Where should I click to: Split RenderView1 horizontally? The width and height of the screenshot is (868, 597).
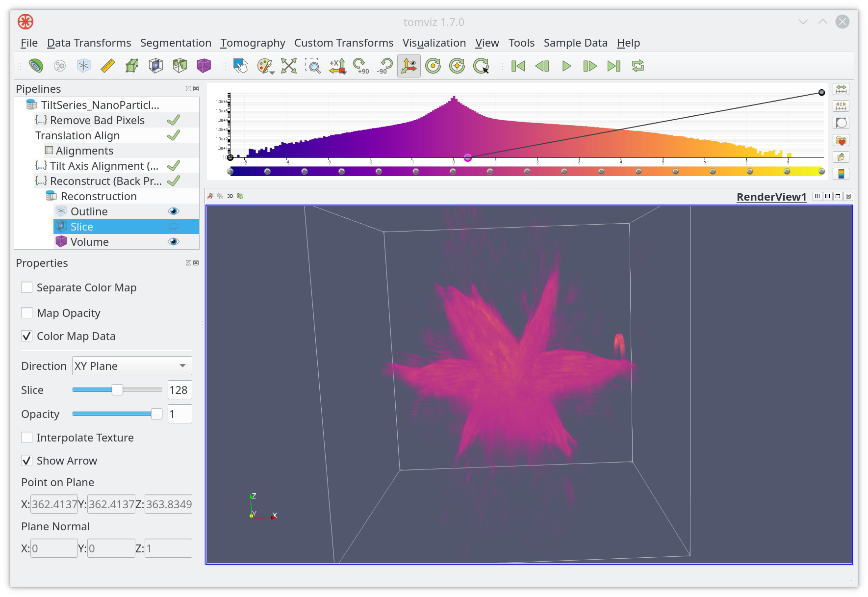817,196
